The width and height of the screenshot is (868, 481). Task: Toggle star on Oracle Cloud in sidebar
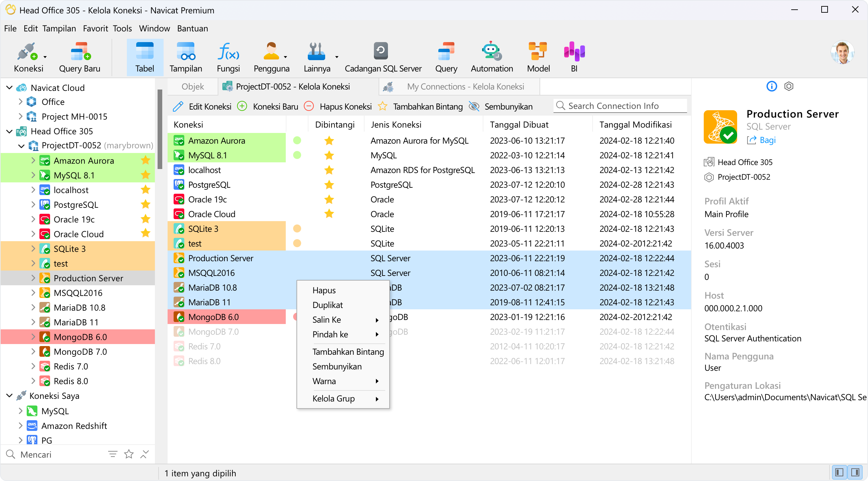pyautogui.click(x=146, y=233)
